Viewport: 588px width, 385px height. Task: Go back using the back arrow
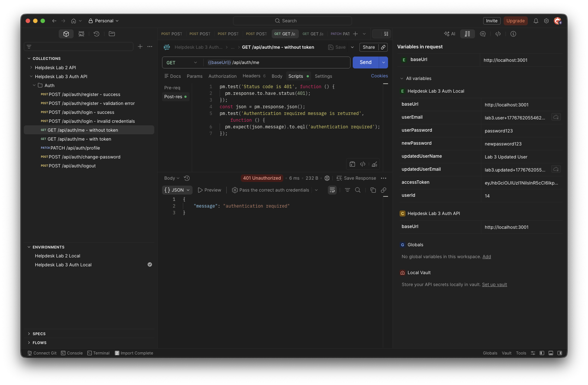(x=54, y=21)
